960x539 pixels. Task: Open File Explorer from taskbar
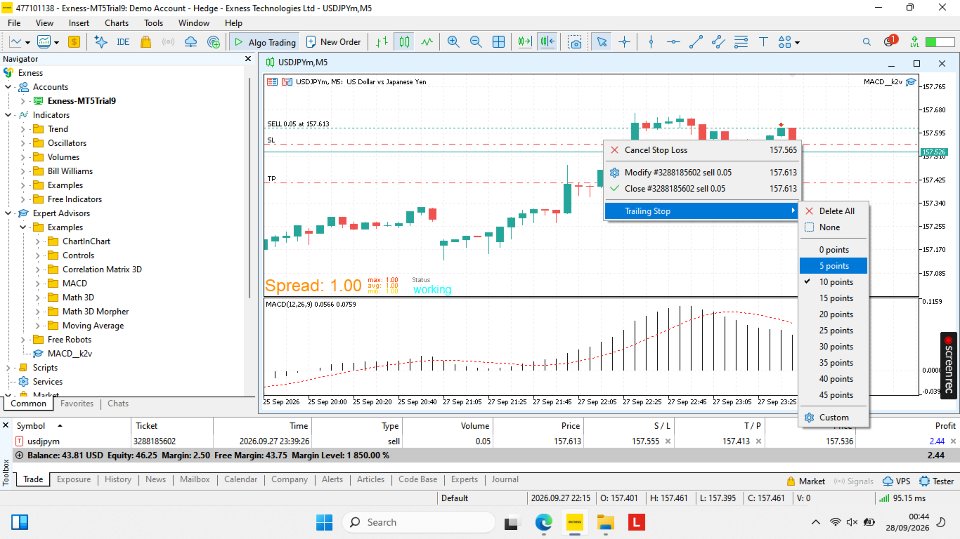coord(606,522)
